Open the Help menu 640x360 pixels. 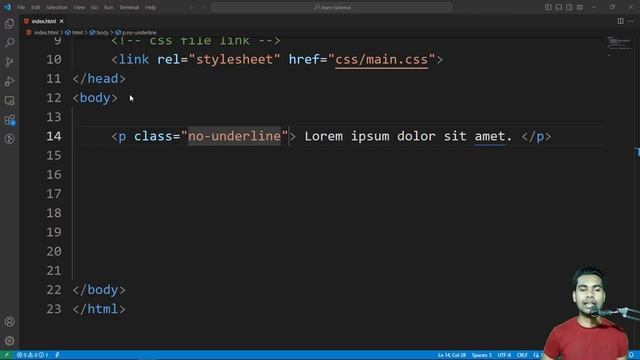point(151,7)
